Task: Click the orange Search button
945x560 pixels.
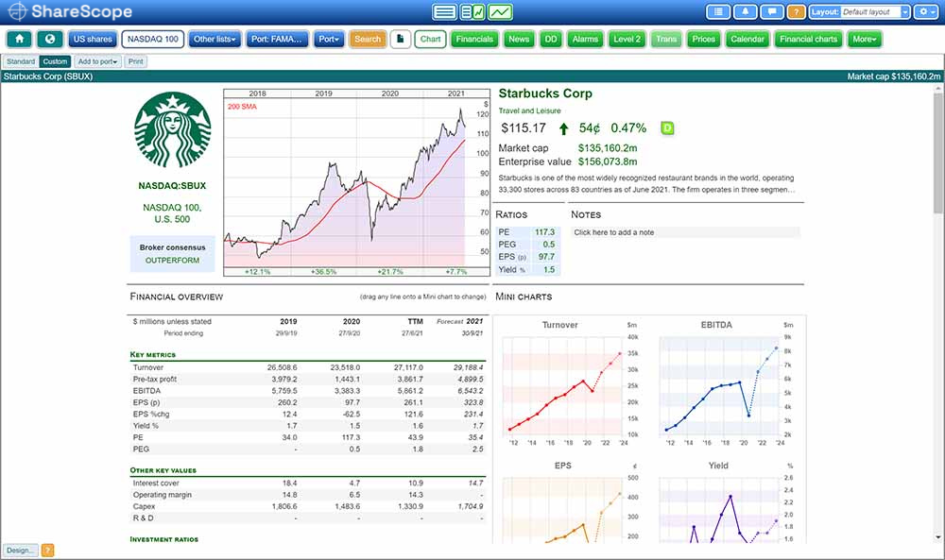Action: tap(367, 40)
